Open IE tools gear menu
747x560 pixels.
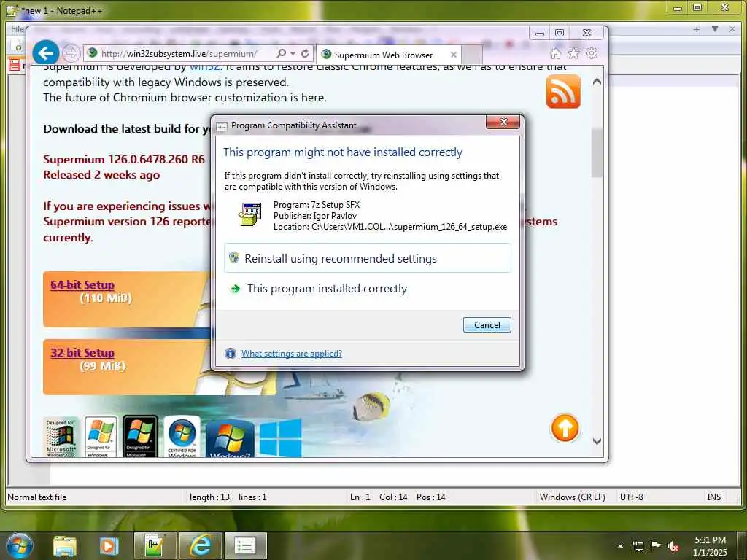point(592,53)
